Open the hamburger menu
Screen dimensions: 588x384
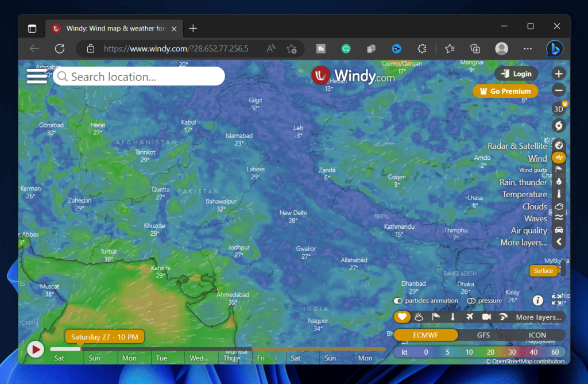36,75
